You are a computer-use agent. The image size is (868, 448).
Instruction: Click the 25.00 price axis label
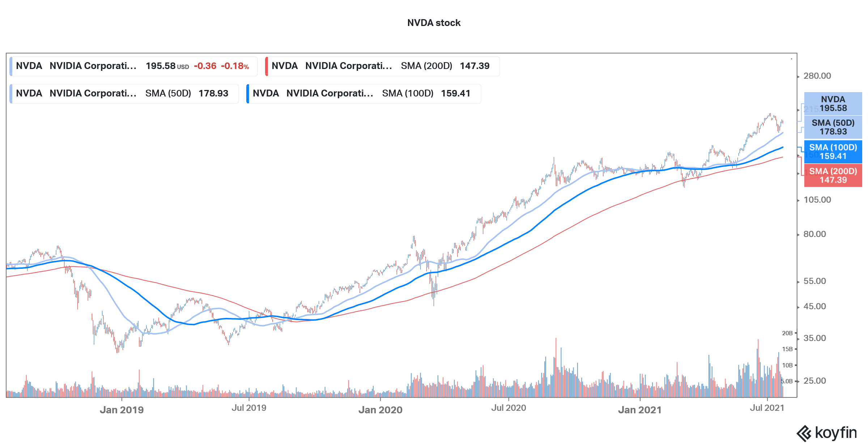pos(814,381)
